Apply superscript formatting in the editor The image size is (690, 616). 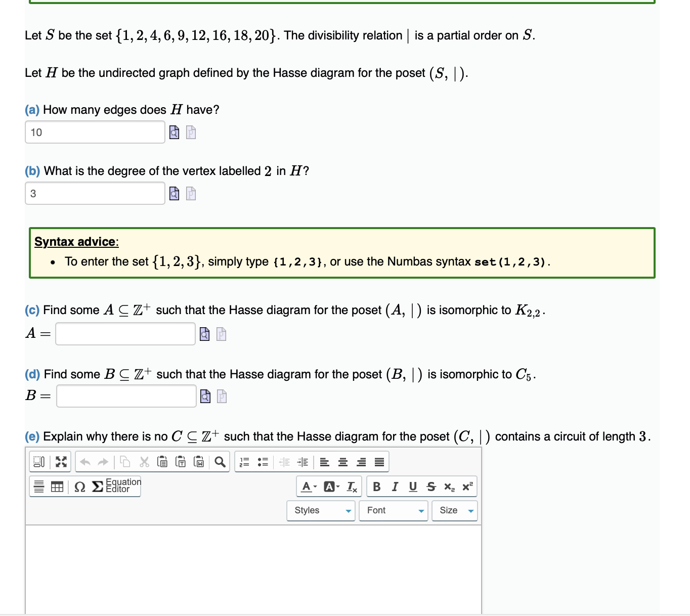point(467,486)
